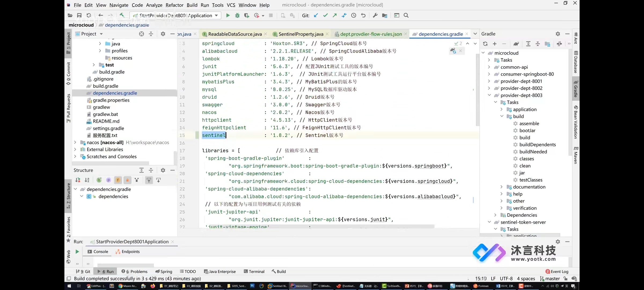This screenshot has height=290, width=644.
Task: Navigate back with the left arrow
Action: [x=101, y=16]
